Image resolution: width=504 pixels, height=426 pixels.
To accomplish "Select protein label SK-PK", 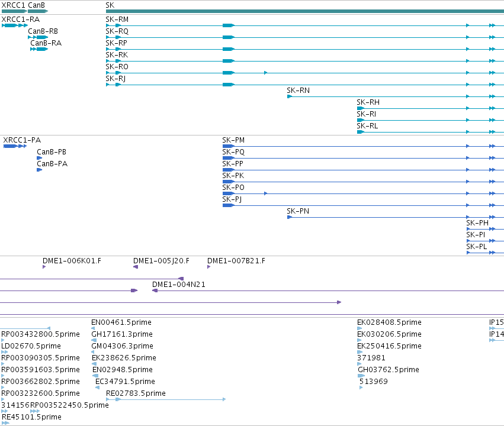I will (233, 176).
